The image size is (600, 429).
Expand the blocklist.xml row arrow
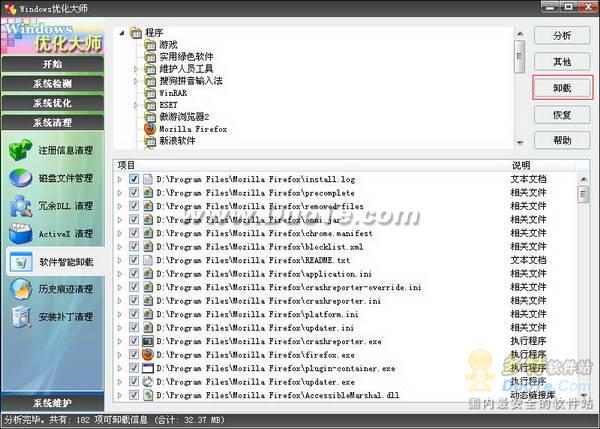120,247
